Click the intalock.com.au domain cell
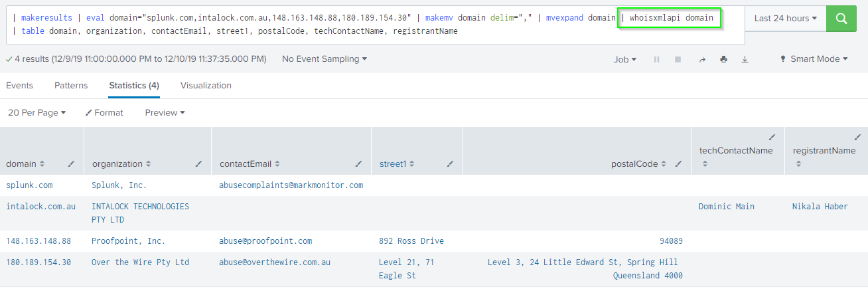The width and height of the screenshot is (868, 295). (40, 207)
